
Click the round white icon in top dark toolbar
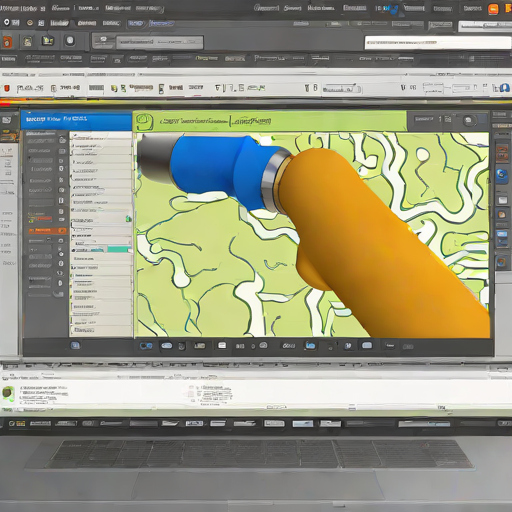tap(70, 41)
